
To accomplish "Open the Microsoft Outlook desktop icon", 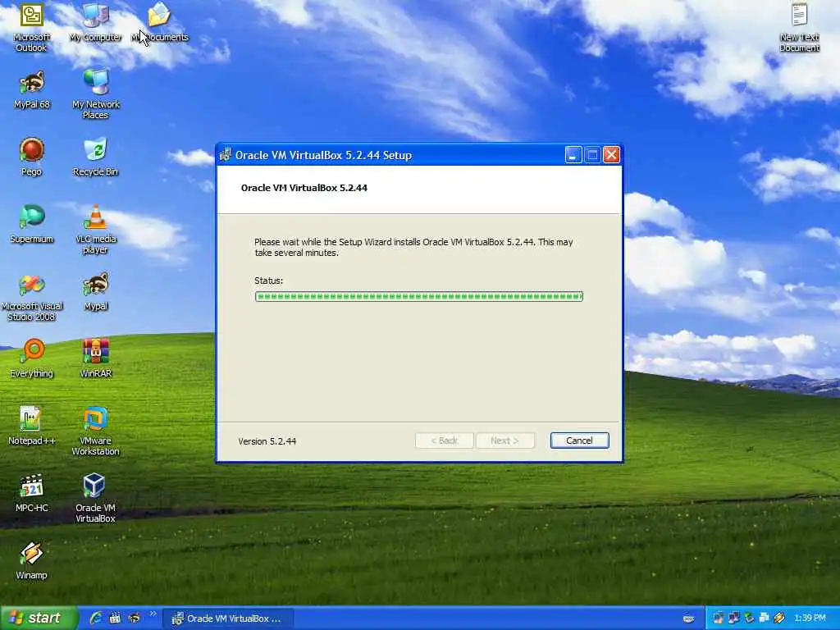I will coord(32,27).
